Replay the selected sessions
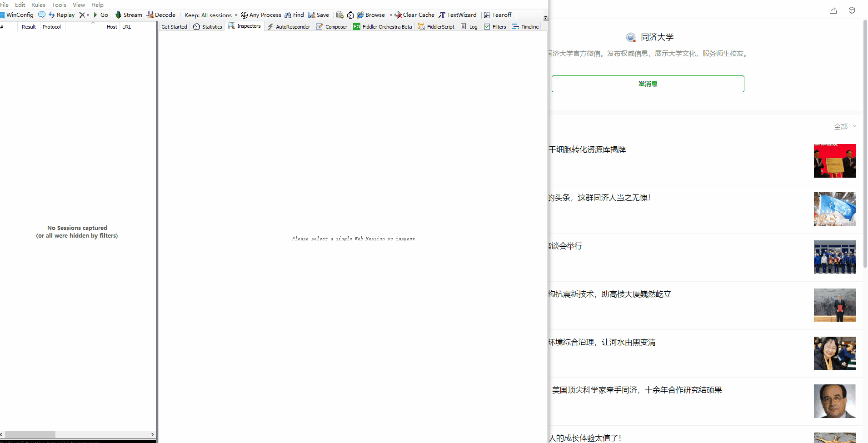Image resolution: width=868 pixels, height=443 pixels. (x=62, y=15)
